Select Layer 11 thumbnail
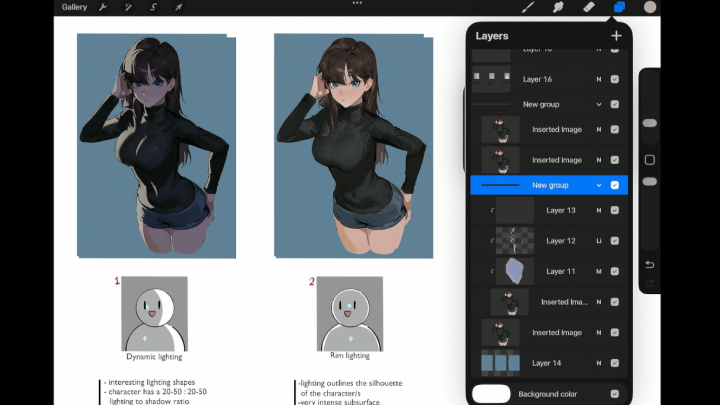Viewport: 720px width, 405px height. 515,271
